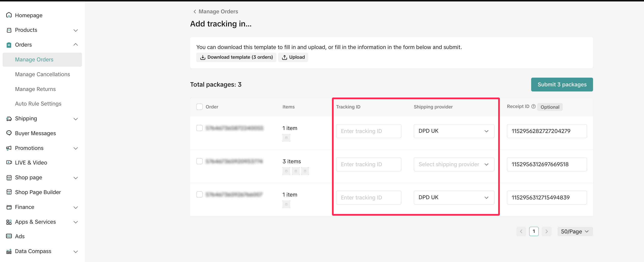Toggle the select-all Order checkbox
Image resolution: width=644 pixels, height=262 pixels.
[x=199, y=107]
